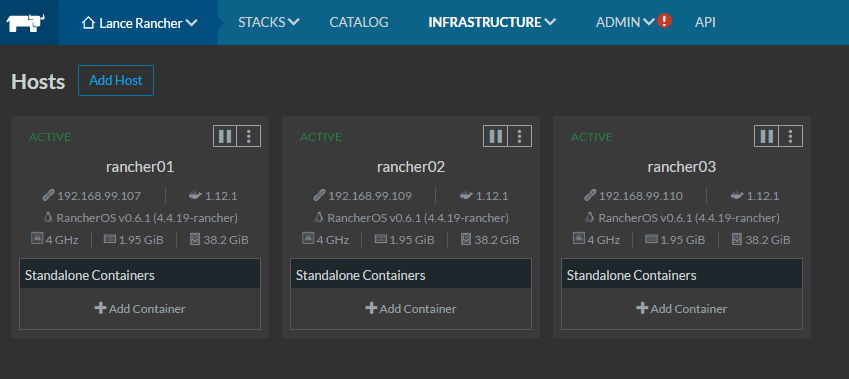Click the IP address 192.168.99.109
849x379 pixels.
click(x=370, y=196)
